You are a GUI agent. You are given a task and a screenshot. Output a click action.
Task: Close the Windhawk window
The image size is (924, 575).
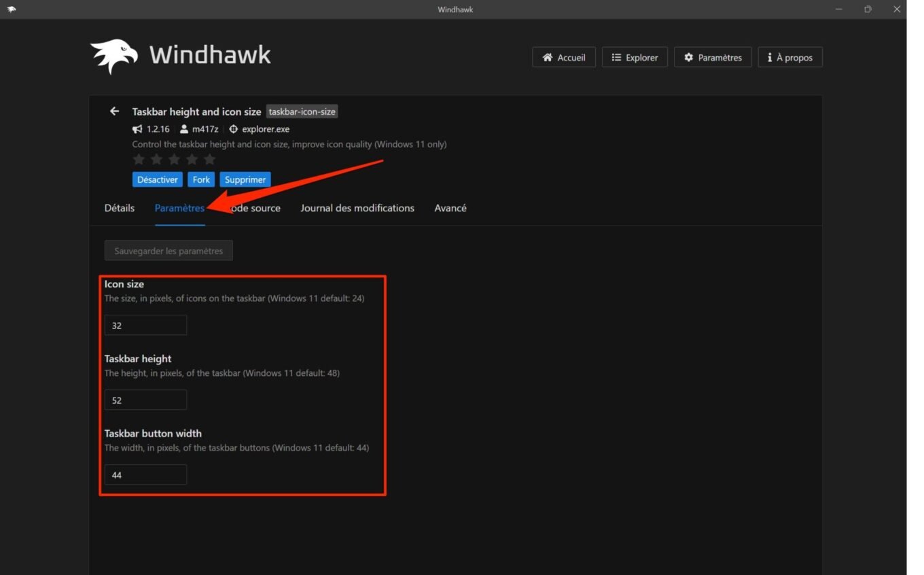coord(896,10)
